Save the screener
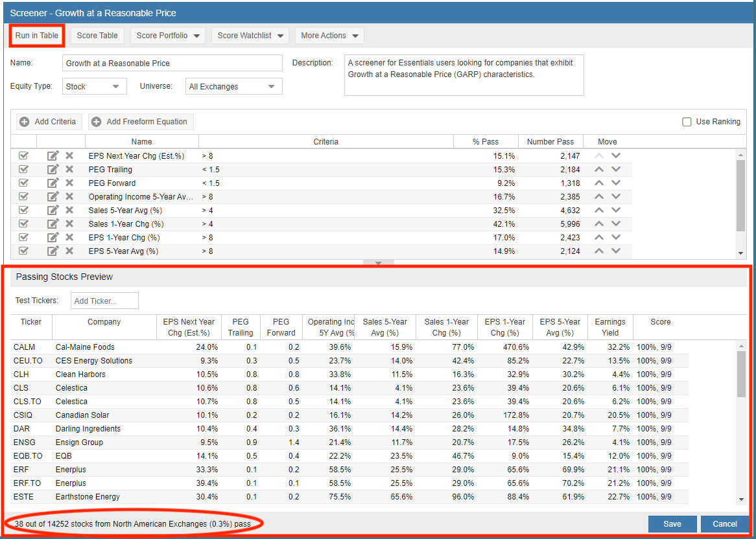Screen dimensions: 756x539 [x=672, y=523]
